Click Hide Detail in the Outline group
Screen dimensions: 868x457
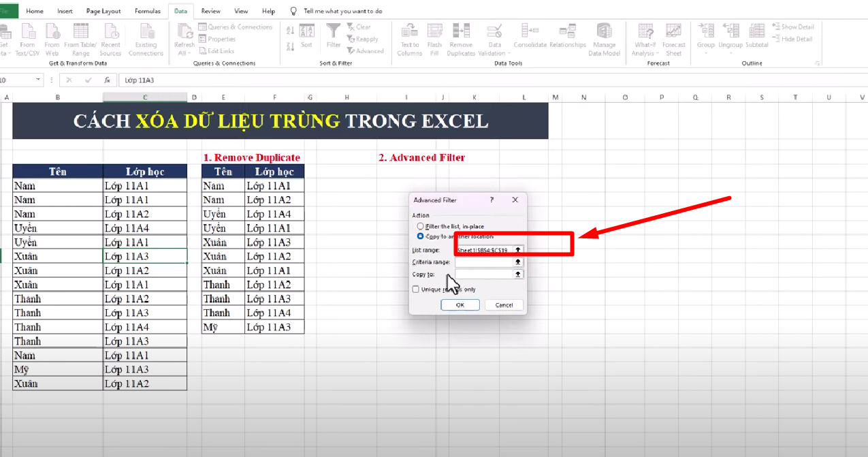tap(792, 39)
